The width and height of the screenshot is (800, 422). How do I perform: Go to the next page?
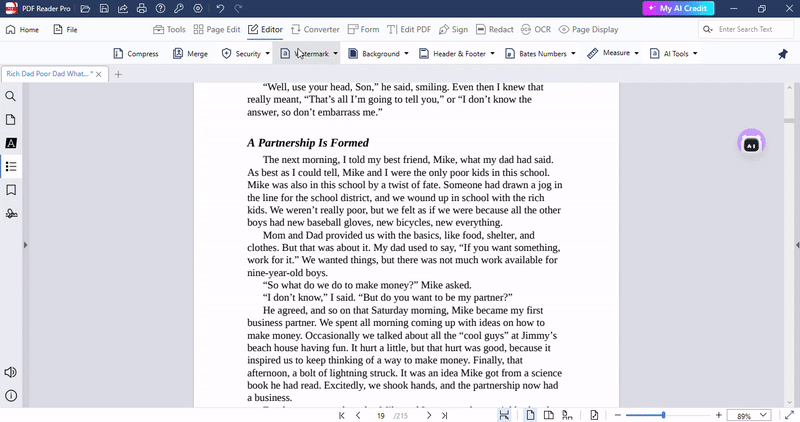tap(429, 415)
